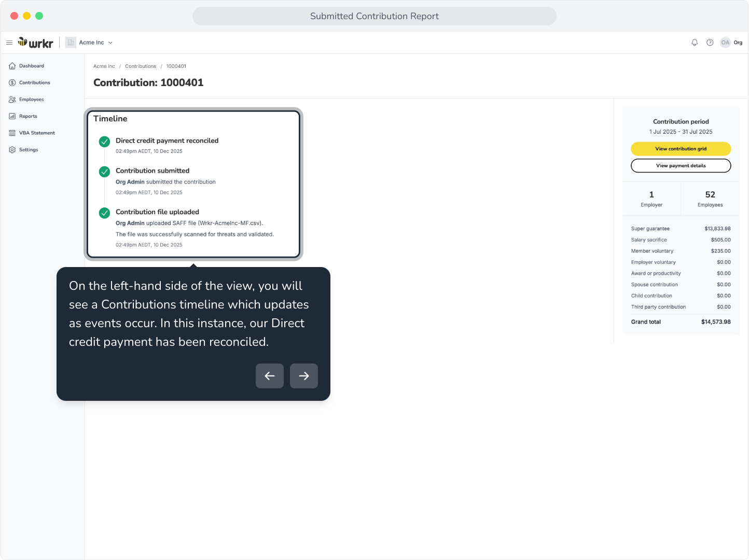The image size is (749, 560).
Task: Click the 1000401 breadcrumb
Action: click(x=176, y=66)
